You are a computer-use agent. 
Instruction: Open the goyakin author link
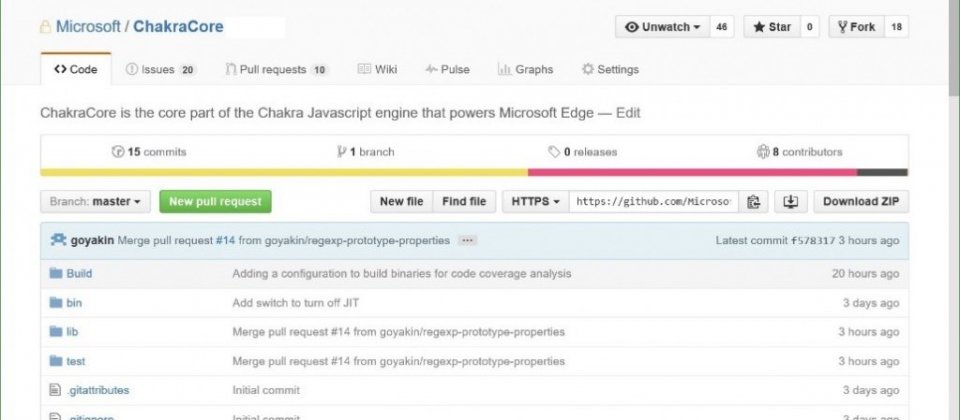tap(92, 241)
